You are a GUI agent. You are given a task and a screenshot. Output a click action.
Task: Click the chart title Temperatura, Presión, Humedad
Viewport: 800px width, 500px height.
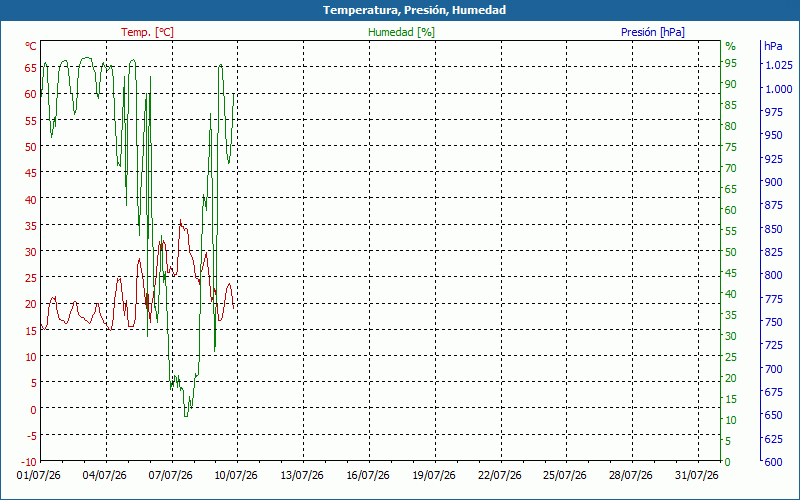point(414,10)
